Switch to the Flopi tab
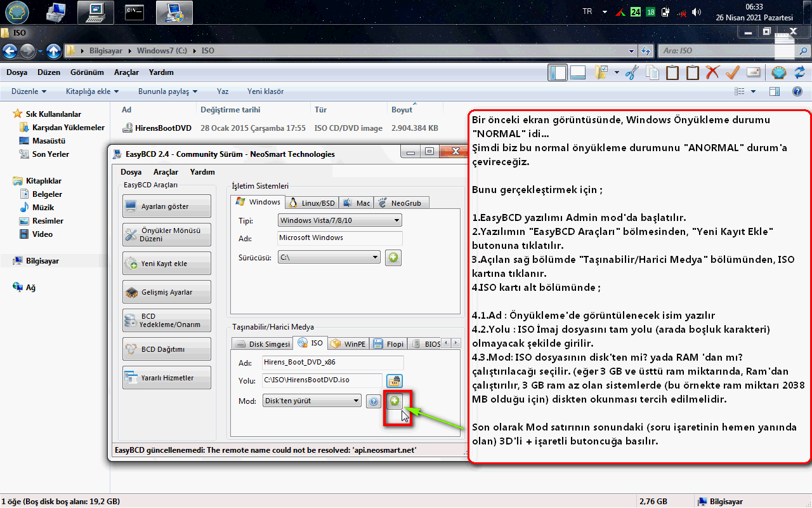Screen dimensions: 812x508 [x=388, y=344]
